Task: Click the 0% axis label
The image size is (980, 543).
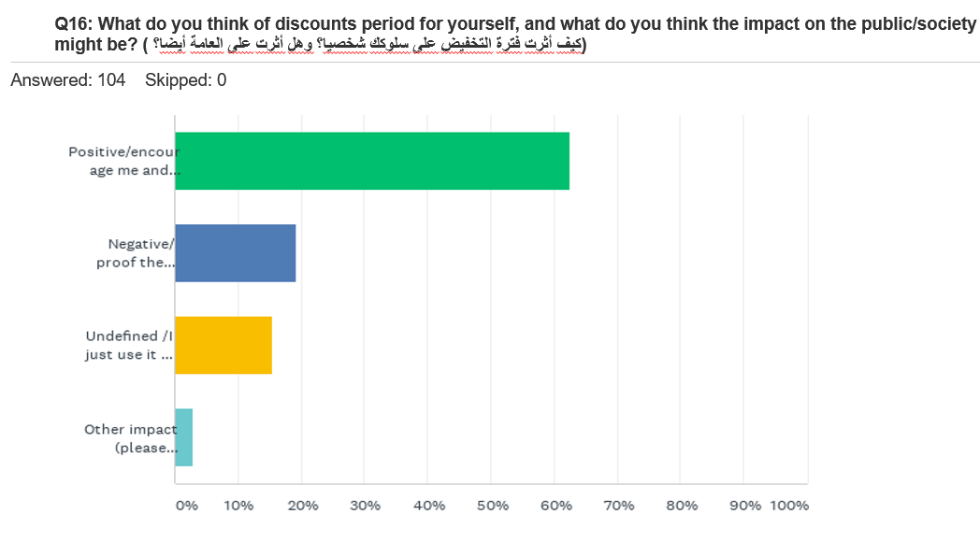Action: [187, 506]
